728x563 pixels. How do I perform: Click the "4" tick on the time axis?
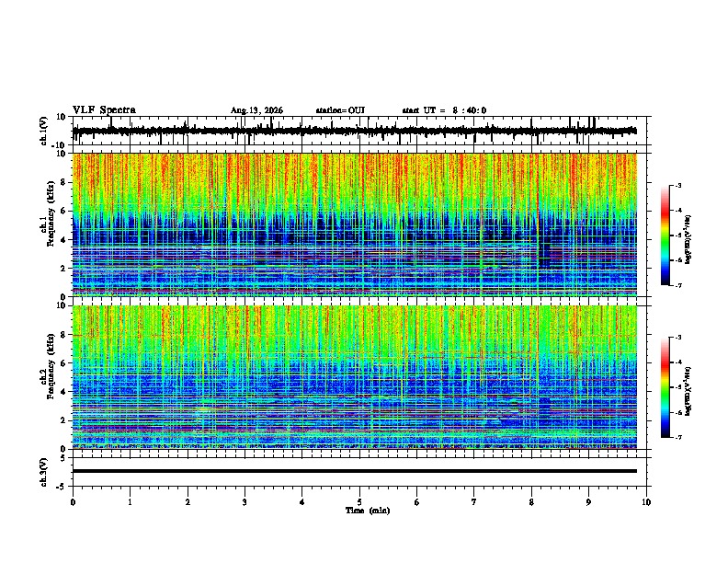pyautogui.click(x=302, y=502)
